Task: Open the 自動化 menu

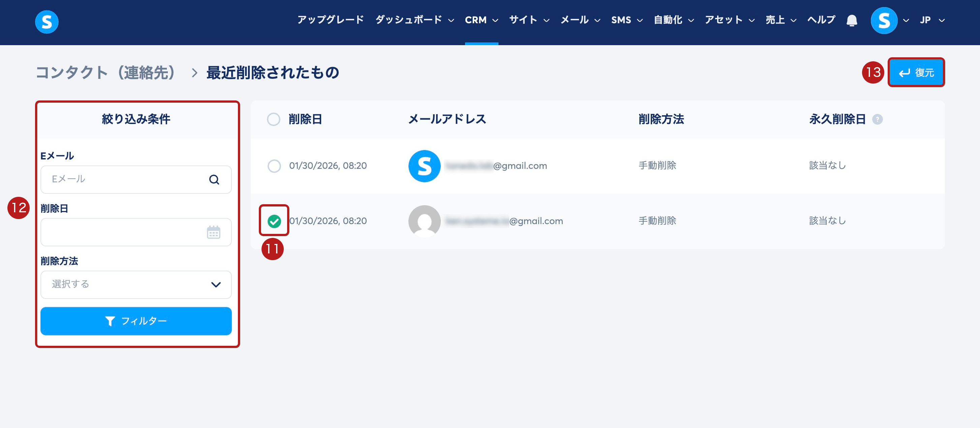Action: pos(673,20)
